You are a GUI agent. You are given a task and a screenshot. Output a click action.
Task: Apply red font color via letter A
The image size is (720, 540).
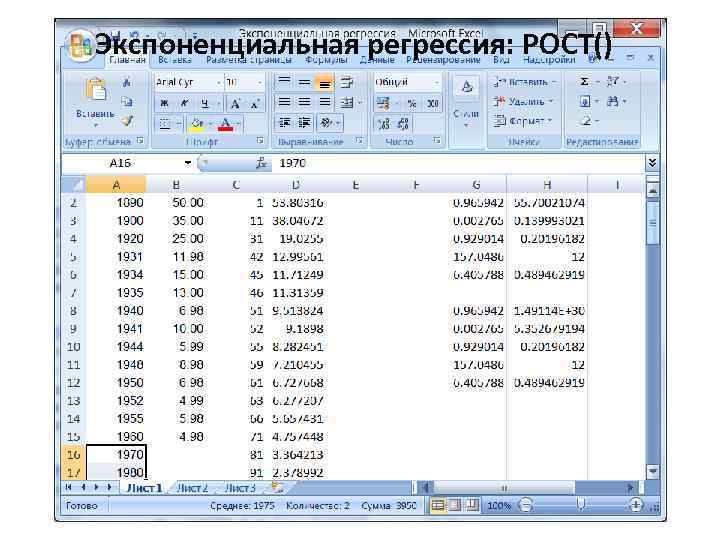click(x=225, y=124)
